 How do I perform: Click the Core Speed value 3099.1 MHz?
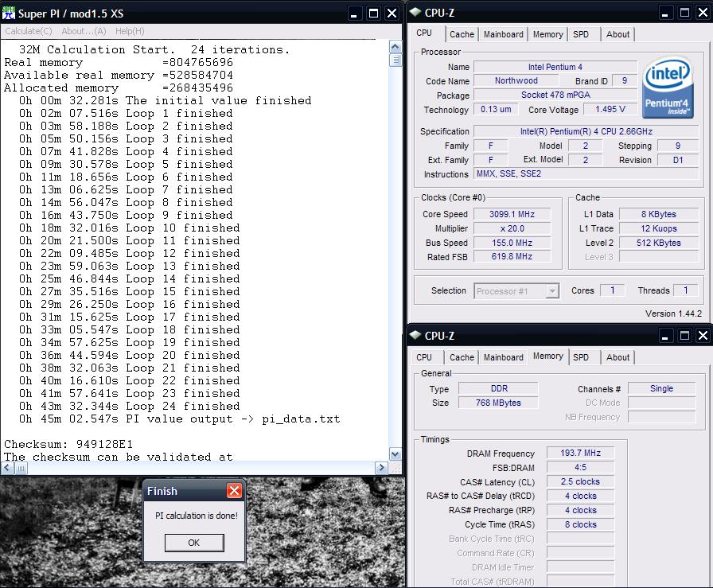tap(512, 214)
